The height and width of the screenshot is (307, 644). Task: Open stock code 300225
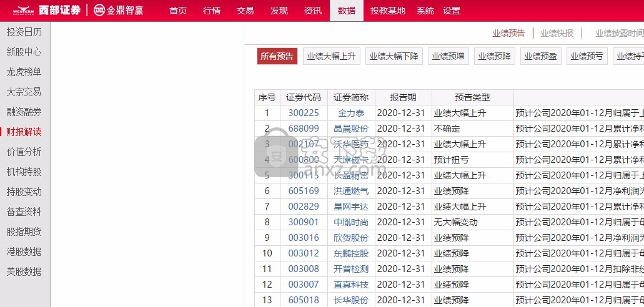coord(304,113)
